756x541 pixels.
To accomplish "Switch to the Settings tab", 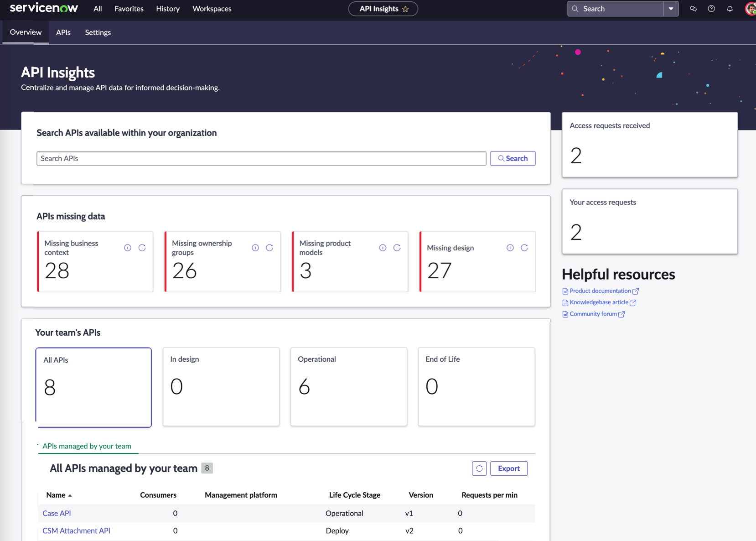I will 98,32.
